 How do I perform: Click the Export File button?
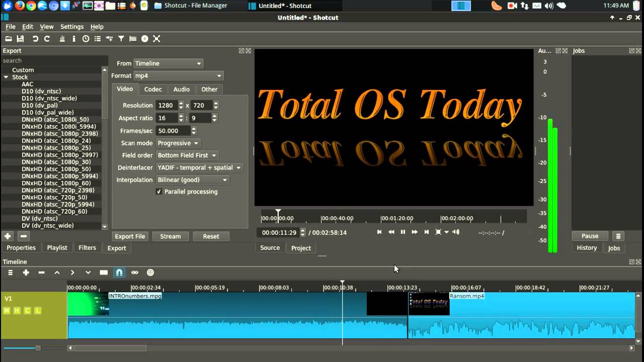tap(130, 236)
